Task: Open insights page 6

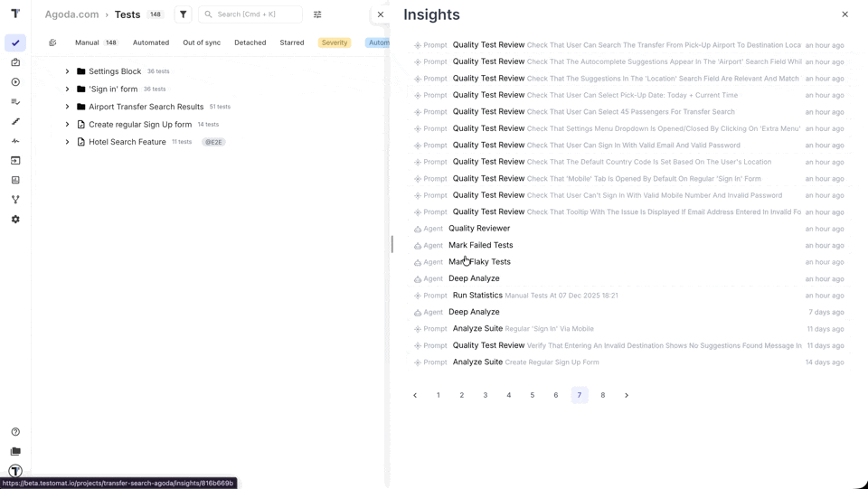Action: coord(556,395)
